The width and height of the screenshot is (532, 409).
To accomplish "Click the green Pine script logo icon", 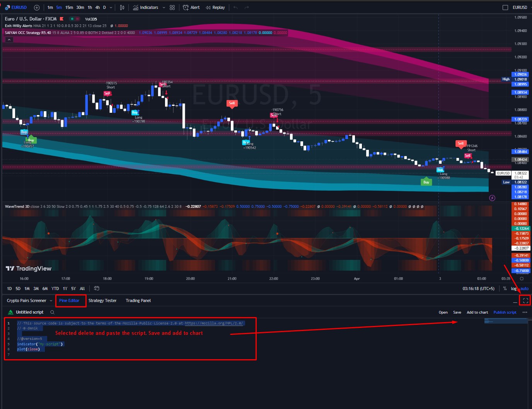I will 10,312.
